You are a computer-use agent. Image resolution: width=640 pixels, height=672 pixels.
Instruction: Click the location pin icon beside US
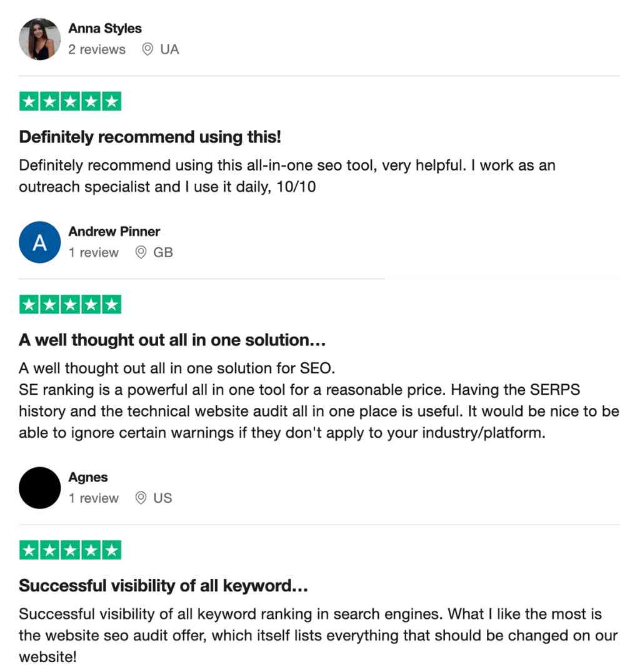pos(141,498)
